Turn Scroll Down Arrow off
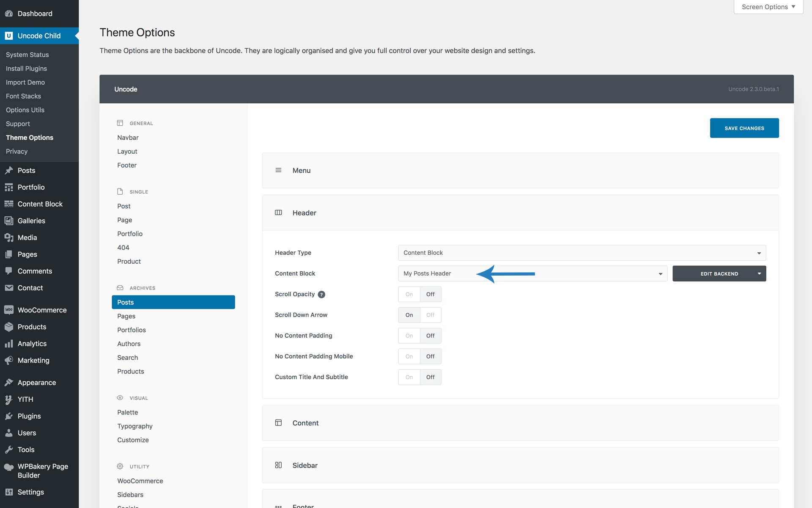This screenshot has width=812, height=508. [x=430, y=315]
